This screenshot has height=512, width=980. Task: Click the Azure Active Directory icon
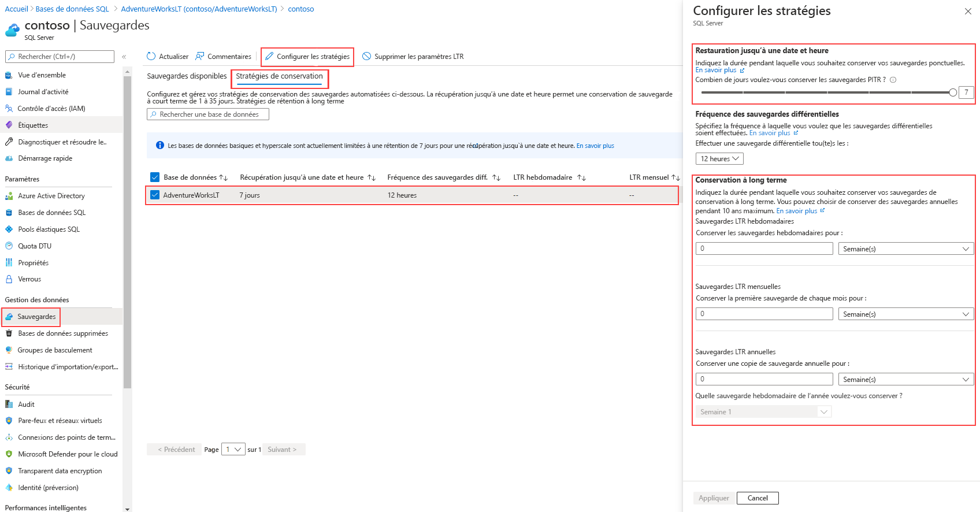[9, 196]
